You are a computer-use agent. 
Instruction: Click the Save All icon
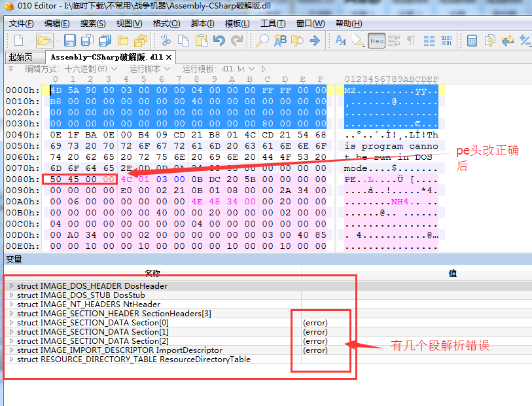(105, 41)
